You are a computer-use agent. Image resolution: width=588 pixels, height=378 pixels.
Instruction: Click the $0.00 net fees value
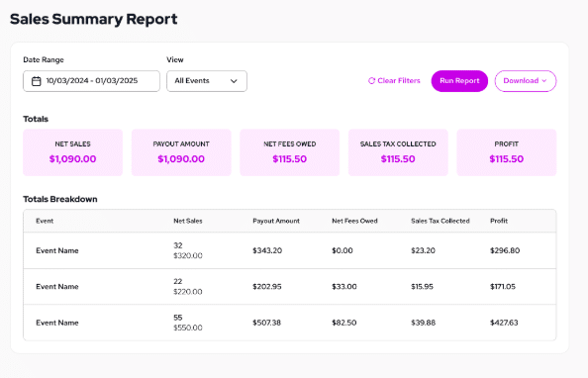coord(342,250)
